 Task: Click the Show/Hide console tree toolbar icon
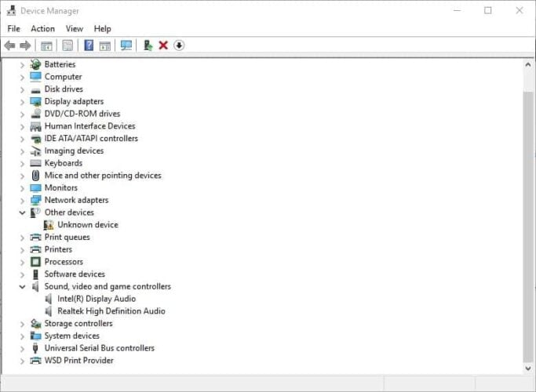click(46, 45)
